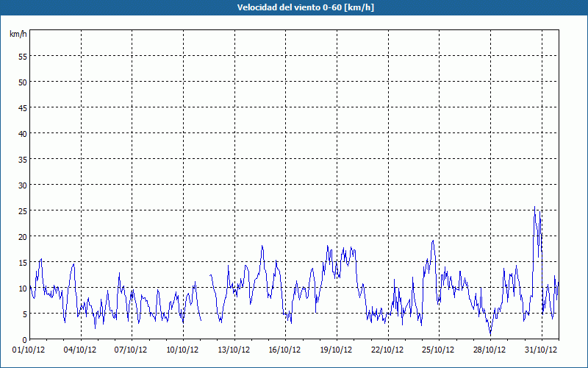Click the date label '01/10/12'

29,350
